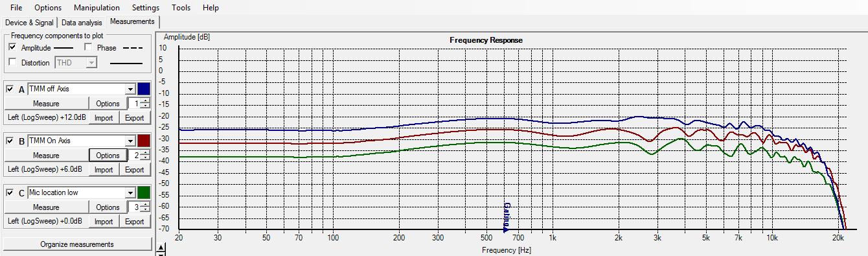Click Export for measurement B
The height and width of the screenshot is (256, 868).
click(135, 170)
